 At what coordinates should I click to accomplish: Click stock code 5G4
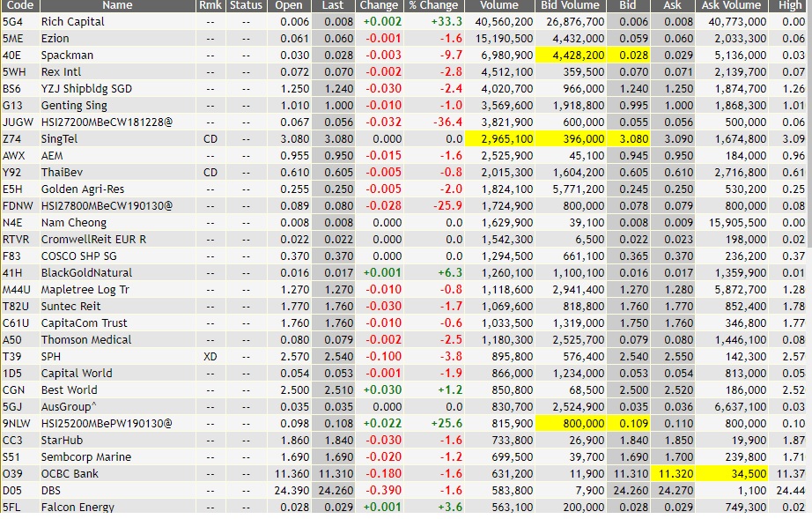click(12, 22)
